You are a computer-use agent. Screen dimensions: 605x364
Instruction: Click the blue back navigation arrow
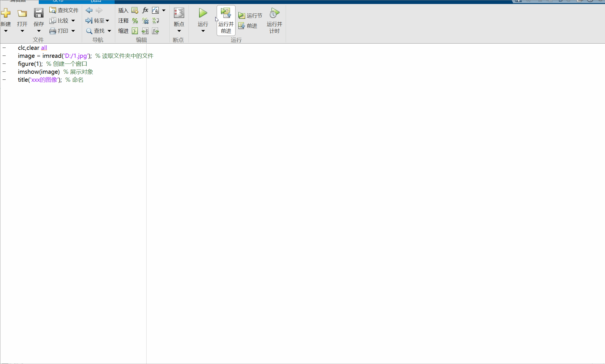(89, 10)
